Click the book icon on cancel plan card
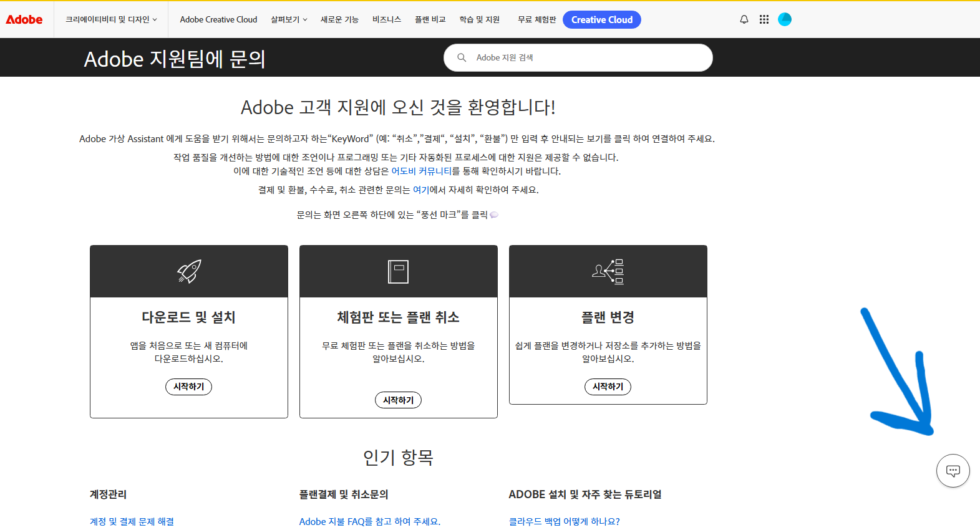Image resolution: width=980 pixels, height=530 pixels. point(398,272)
